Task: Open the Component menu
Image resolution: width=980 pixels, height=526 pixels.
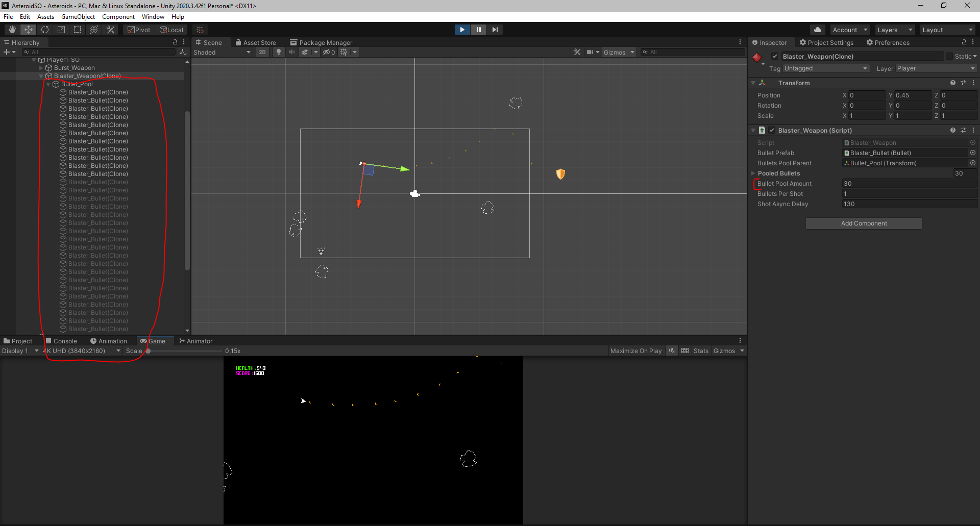Action: [118, 16]
